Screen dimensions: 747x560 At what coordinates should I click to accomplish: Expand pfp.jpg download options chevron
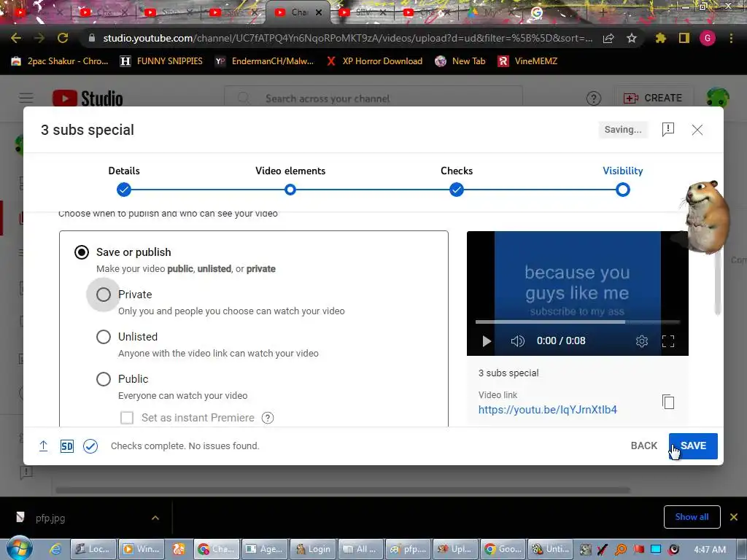pyautogui.click(x=155, y=518)
